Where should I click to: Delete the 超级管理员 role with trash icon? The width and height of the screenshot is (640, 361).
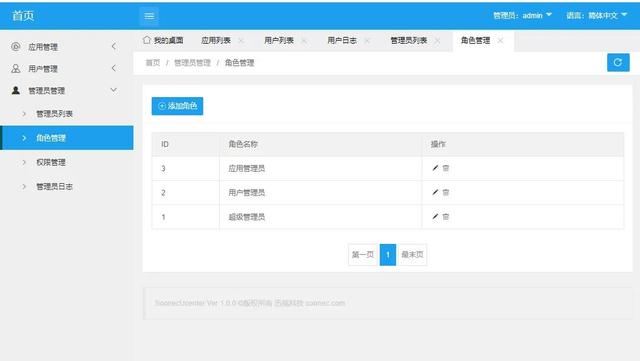coord(446,216)
